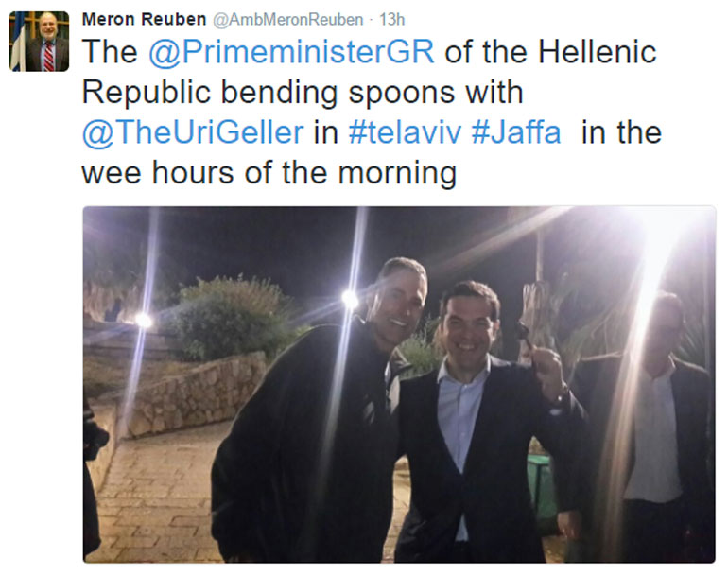The image size is (728, 576).
Task: Select the #Jaffa hashtag
Action: (x=516, y=131)
